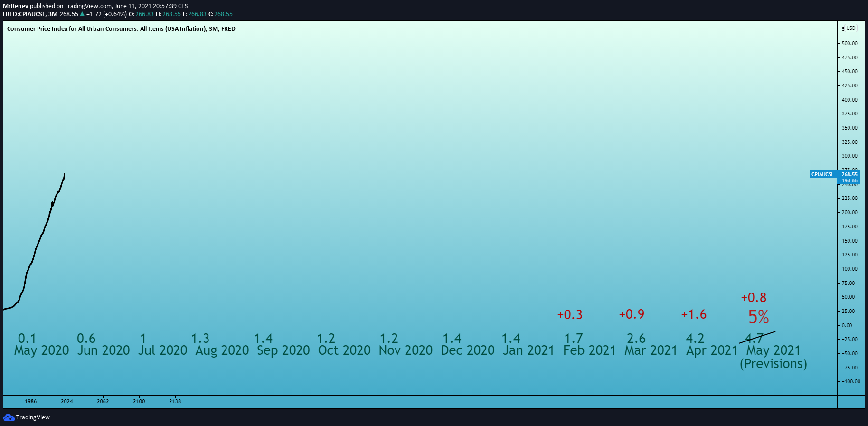This screenshot has width=868, height=426.
Task: Click the red +1.6 annotation
Action: pyautogui.click(x=694, y=314)
